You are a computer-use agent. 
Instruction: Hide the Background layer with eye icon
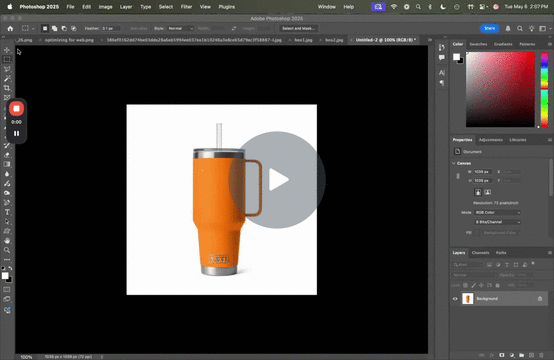pyautogui.click(x=455, y=299)
